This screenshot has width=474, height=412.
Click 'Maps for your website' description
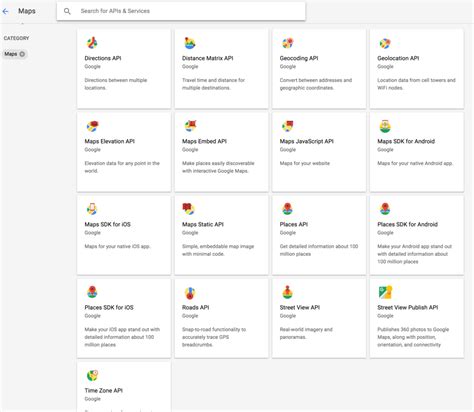coord(304,163)
